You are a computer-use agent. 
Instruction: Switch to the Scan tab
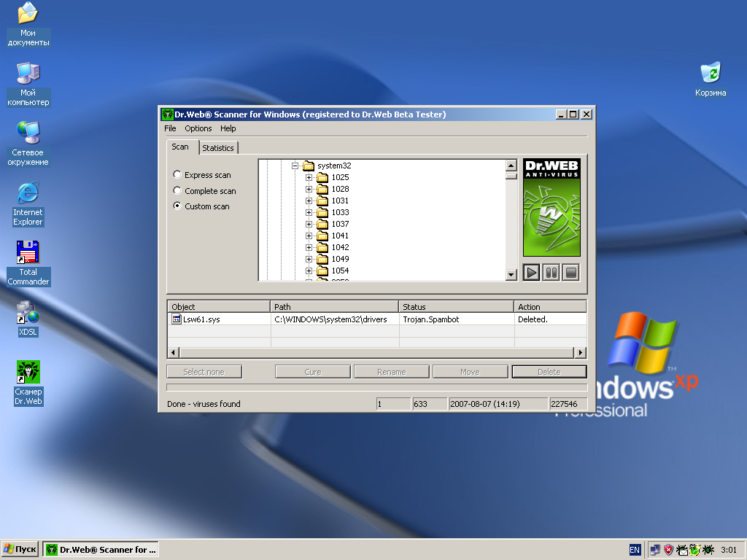(180, 147)
